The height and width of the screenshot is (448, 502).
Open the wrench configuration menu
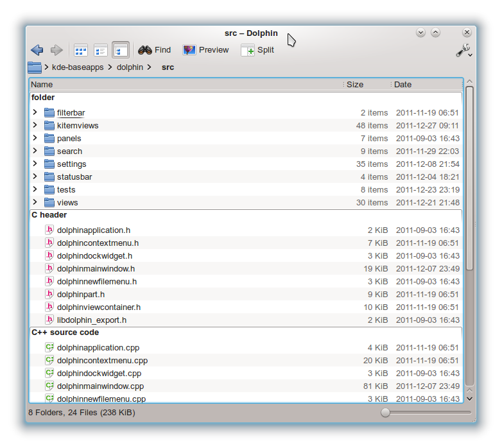coord(464,51)
